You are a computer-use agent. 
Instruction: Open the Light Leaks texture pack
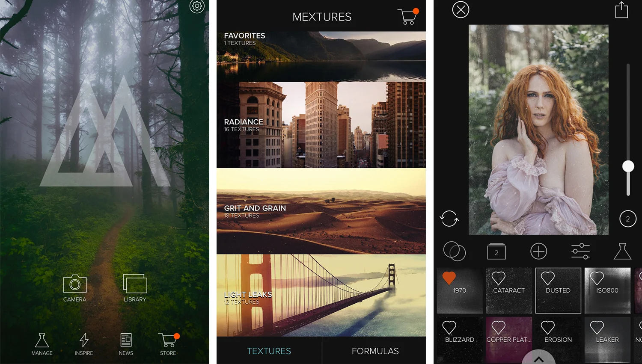[321, 295]
